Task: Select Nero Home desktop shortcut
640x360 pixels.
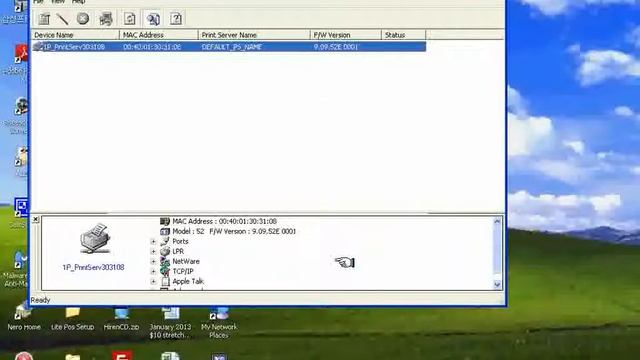Action: [x=24, y=320]
